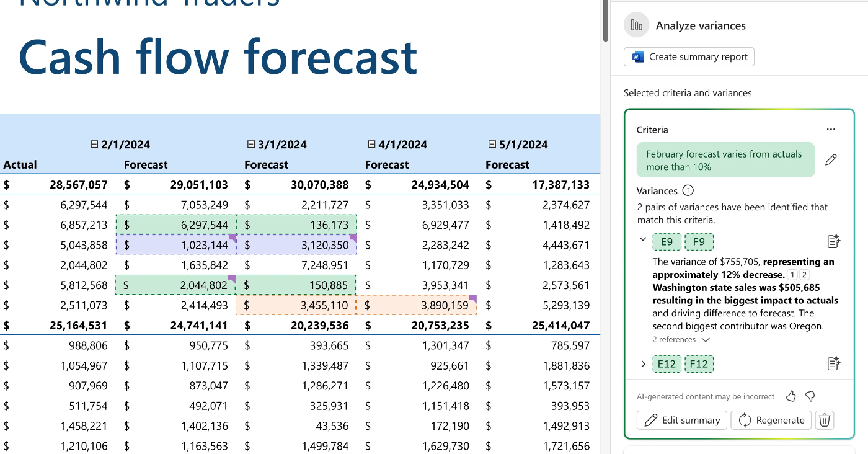868x454 pixels.
Task: Collapse the E9 F9 variance details
Action: coord(643,240)
